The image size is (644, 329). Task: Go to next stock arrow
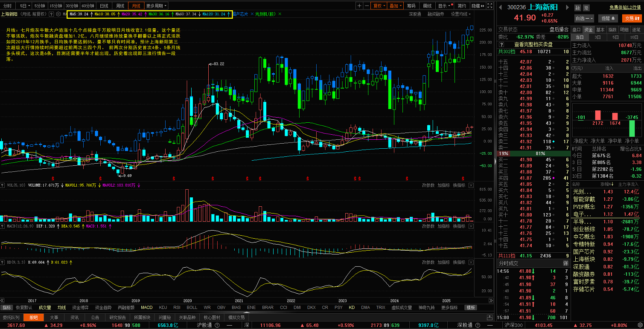pos(568,7)
